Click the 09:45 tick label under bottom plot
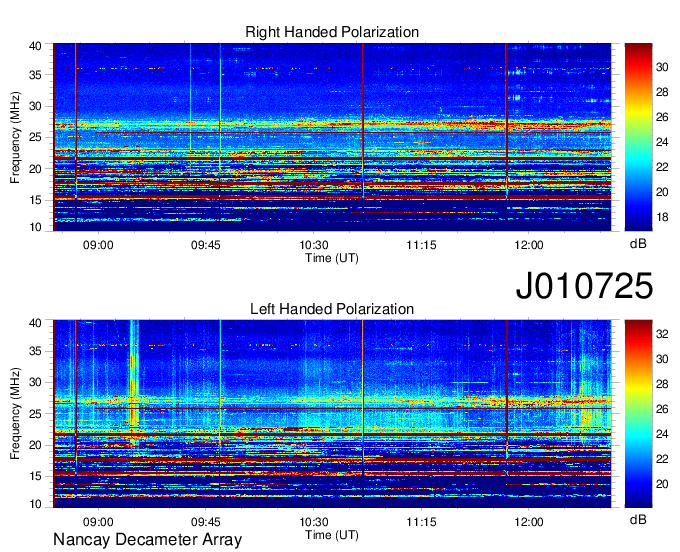Image resolution: width=680 pixels, height=552 pixels. pos(206,522)
